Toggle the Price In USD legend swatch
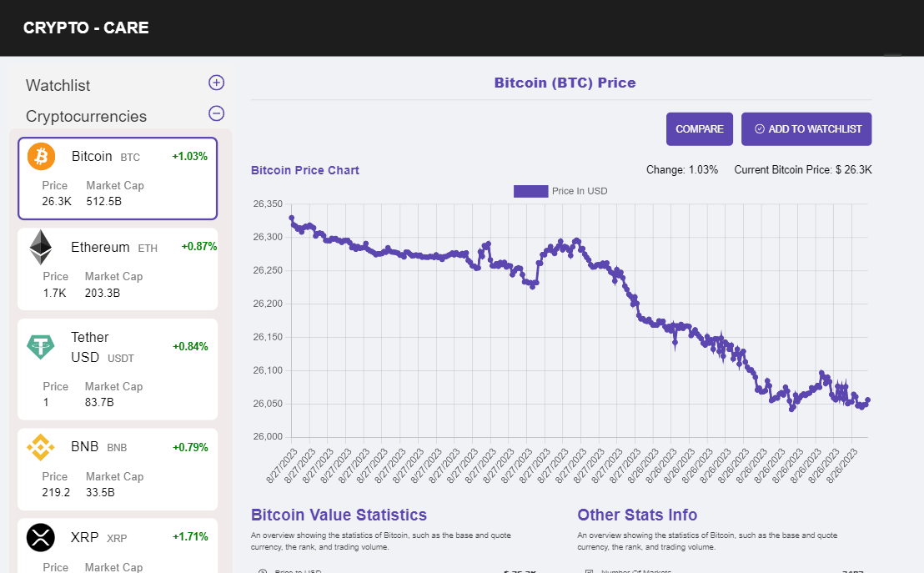 [530, 191]
